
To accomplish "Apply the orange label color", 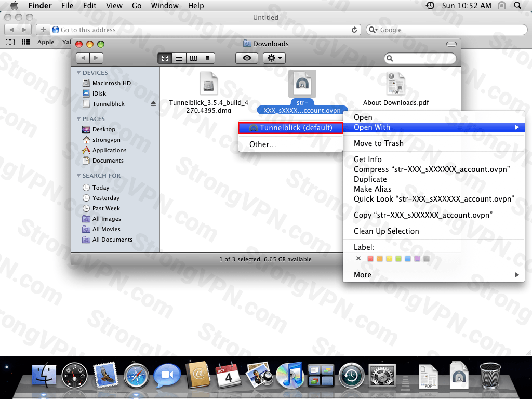I will [x=380, y=259].
